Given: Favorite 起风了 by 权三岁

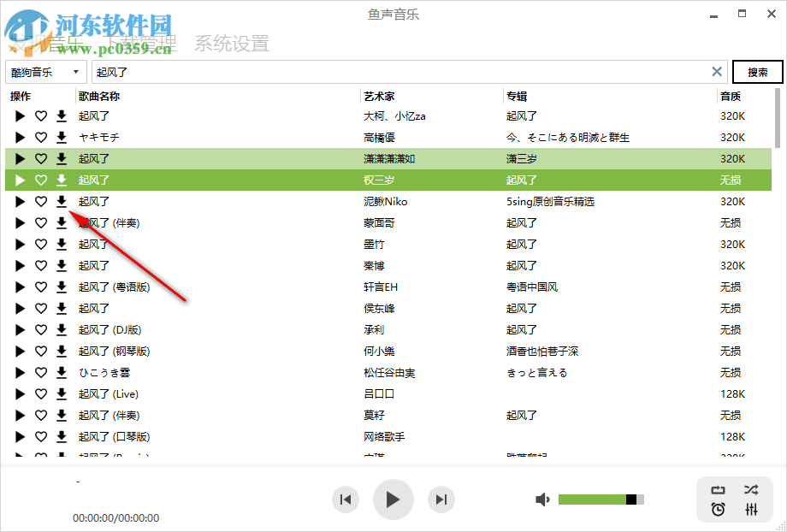Looking at the screenshot, I should 39,180.
